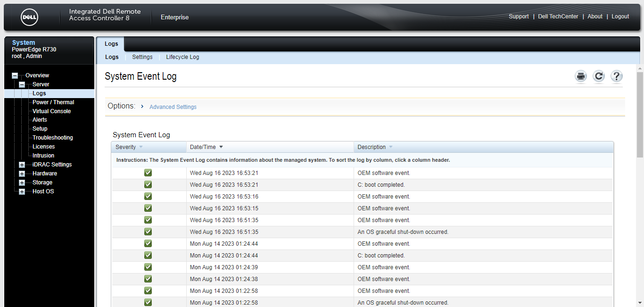The height and width of the screenshot is (307, 644).
Task: Click the Severity column header
Action: click(x=149, y=147)
